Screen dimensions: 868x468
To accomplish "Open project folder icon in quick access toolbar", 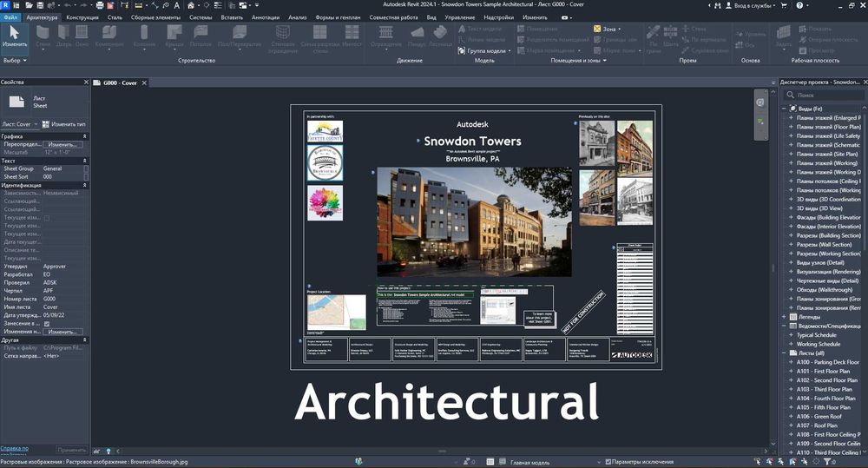I will pyautogui.click(x=29, y=5).
